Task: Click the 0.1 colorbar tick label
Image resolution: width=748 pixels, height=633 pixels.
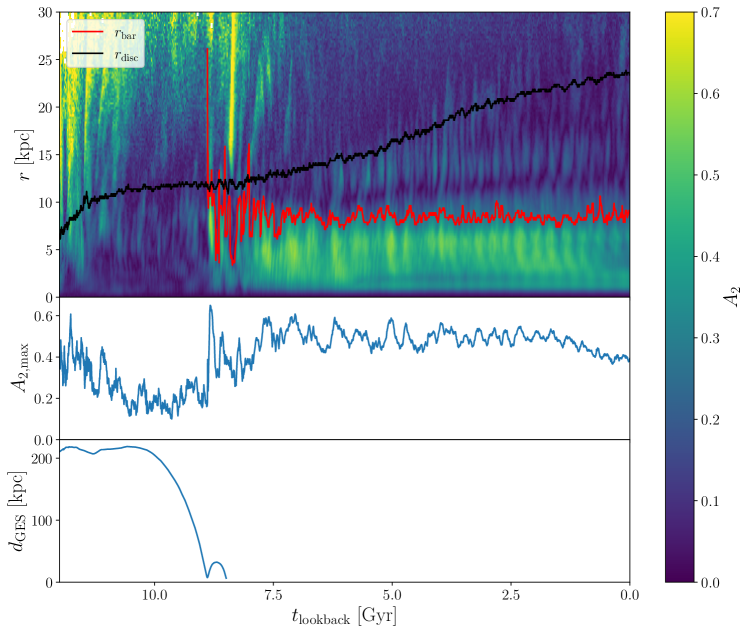Action: click(710, 501)
